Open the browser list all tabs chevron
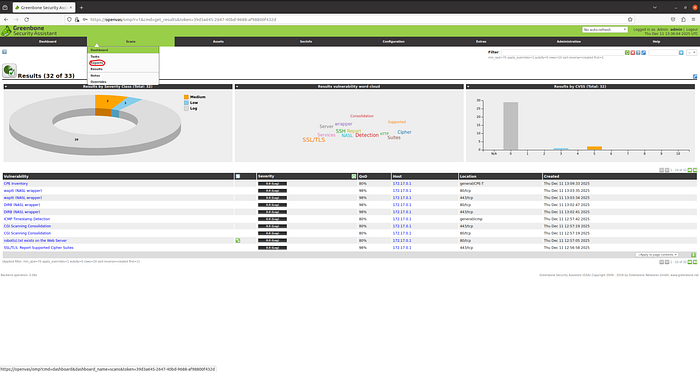The image size is (700, 372). [654, 8]
